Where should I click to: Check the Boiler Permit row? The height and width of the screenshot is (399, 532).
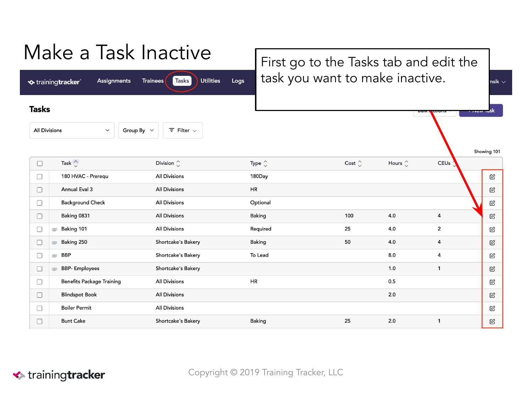40,308
